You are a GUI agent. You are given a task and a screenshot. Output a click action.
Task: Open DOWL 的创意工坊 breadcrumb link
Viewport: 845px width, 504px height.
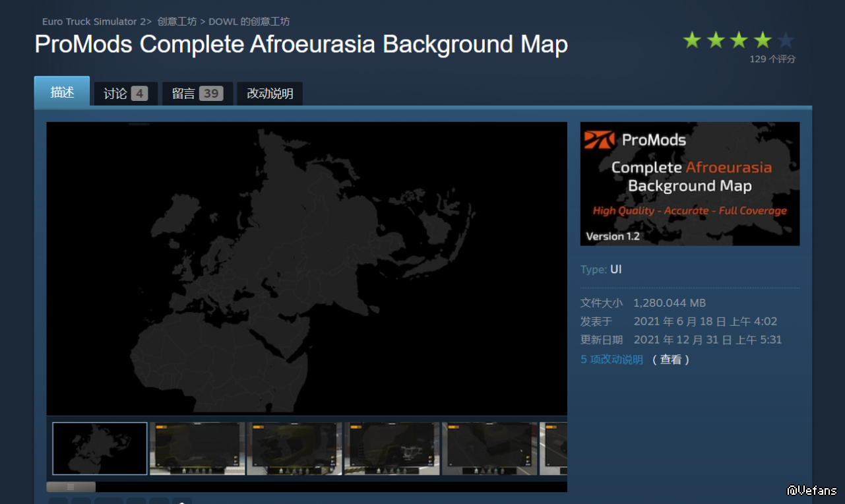pos(249,22)
